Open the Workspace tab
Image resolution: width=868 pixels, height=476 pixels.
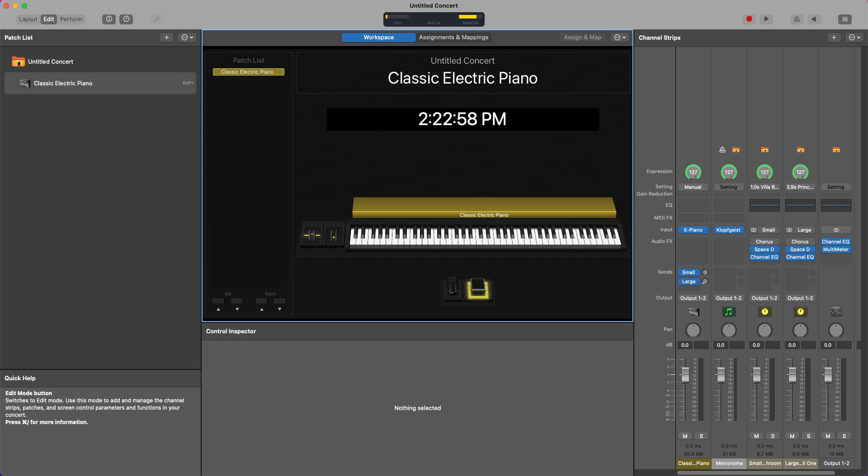click(x=378, y=37)
